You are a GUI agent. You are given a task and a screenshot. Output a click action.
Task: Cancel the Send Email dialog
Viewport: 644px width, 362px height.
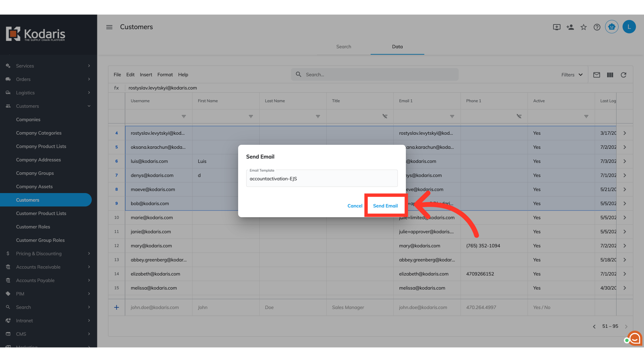click(x=355, y=206)
